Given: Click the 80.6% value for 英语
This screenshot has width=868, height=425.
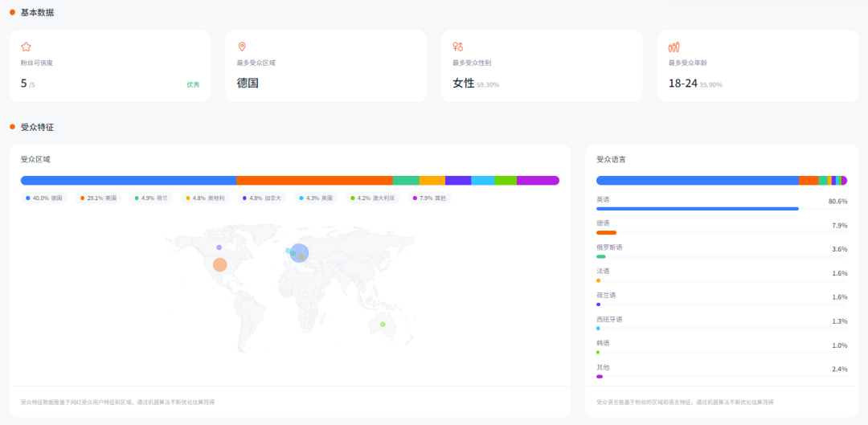Looking at the screenshot, I should coord(837,201).
